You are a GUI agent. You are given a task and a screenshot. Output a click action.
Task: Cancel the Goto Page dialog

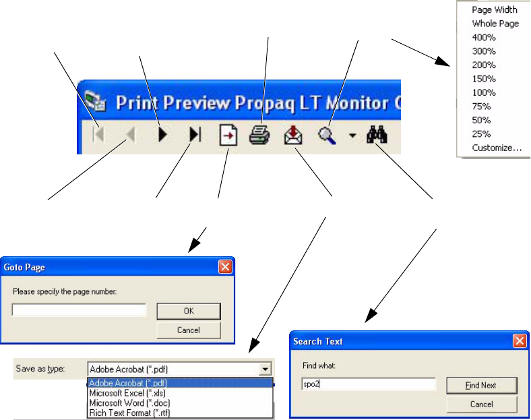point(189,330)
